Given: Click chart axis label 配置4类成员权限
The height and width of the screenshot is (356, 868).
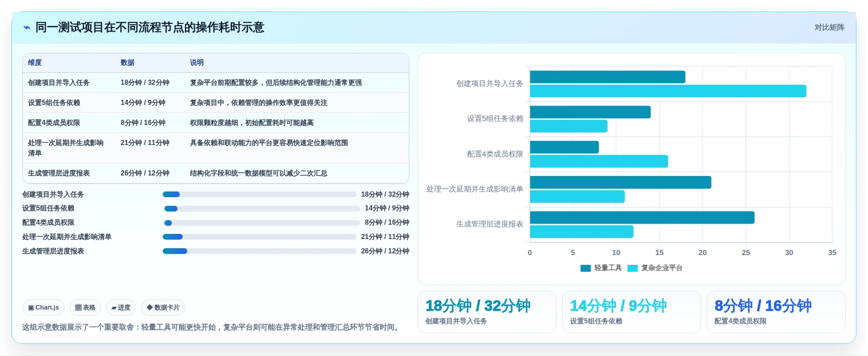Looking at the screenshot, I should (495, 154).
